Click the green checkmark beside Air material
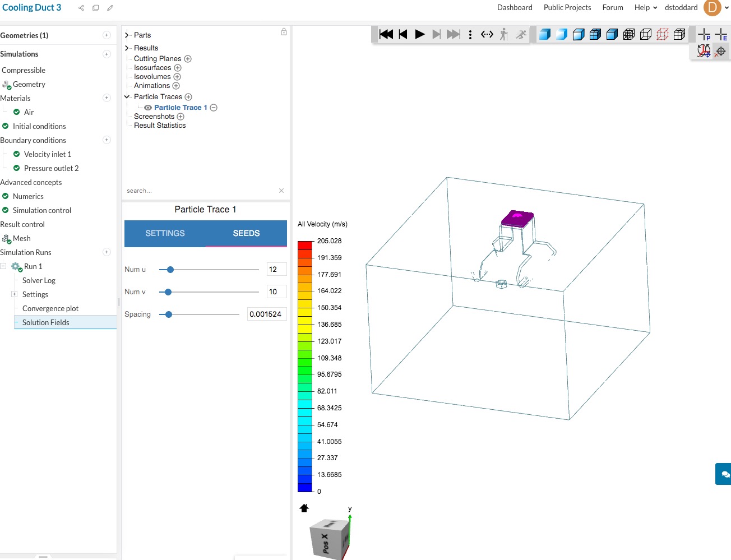 (16, 112)
